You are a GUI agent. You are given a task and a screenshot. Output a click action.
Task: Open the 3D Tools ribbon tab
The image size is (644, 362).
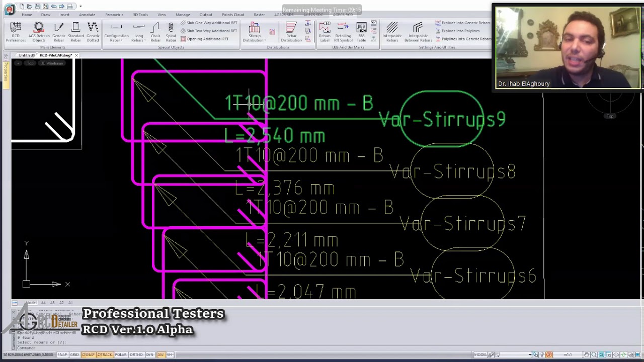[140, 15]
